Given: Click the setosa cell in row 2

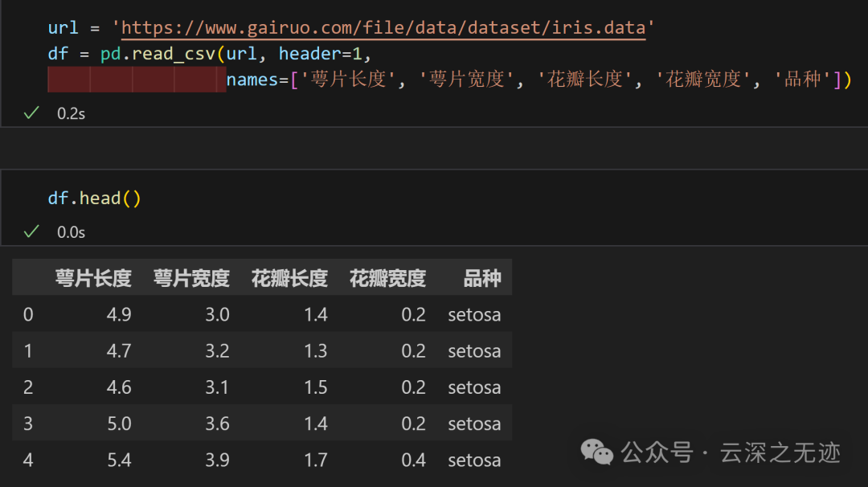Looking at the screenshot, I should pos(474,387).
